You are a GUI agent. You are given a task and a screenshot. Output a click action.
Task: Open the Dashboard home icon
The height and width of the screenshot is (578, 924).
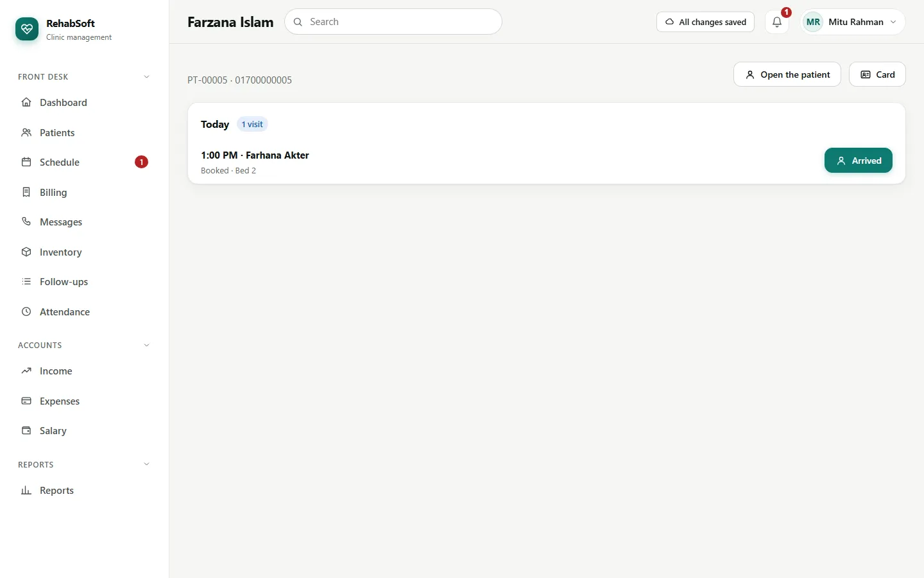coord(26,103)
